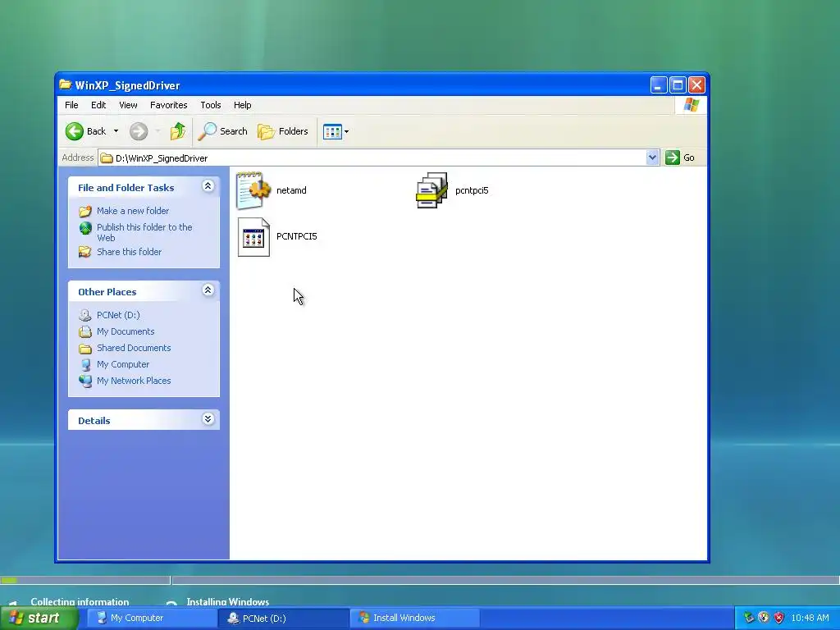This screenshot has width=840, height=630.
Task: Open My Documents from Other Places
Action: (126, 331)
